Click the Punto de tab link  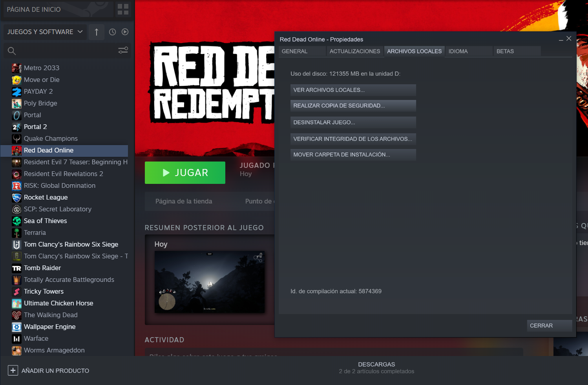point(259,202)
